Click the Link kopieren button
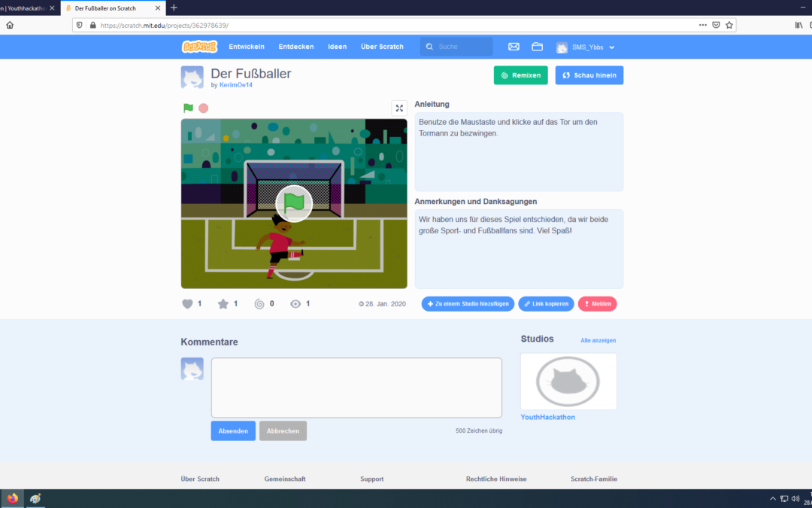Screen dimensions: 812x508 tap(546, 304)
